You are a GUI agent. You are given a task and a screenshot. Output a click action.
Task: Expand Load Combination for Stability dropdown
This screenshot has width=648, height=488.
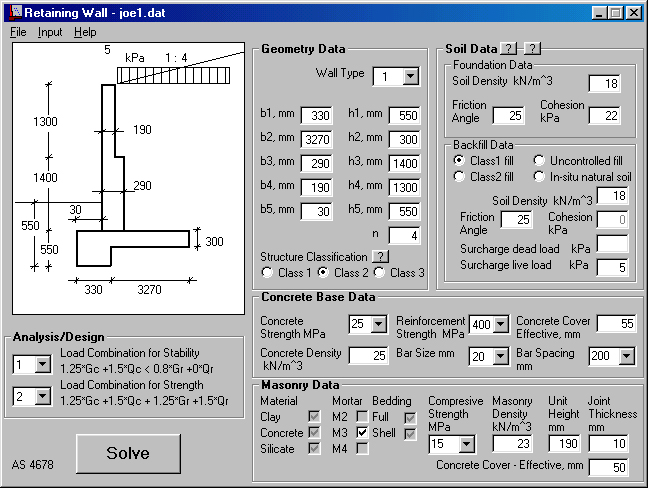click(43, 364)
